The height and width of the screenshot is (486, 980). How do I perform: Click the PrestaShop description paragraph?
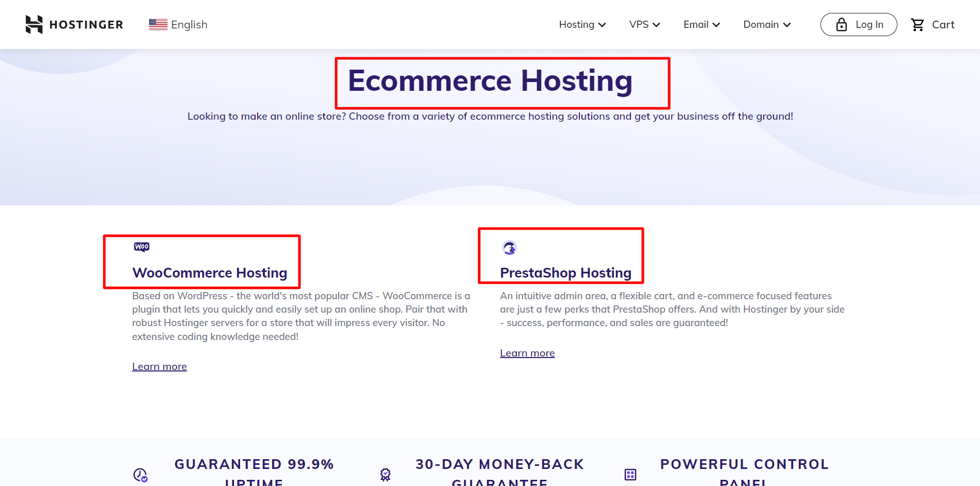point(672,309)
